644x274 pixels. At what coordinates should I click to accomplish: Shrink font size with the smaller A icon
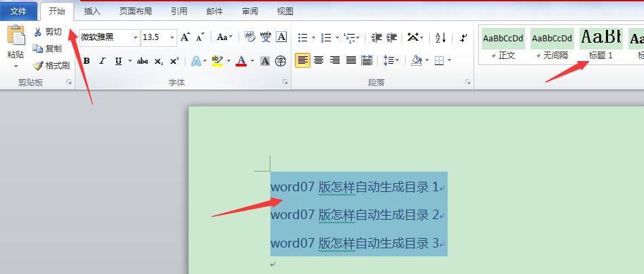(200, 37)
